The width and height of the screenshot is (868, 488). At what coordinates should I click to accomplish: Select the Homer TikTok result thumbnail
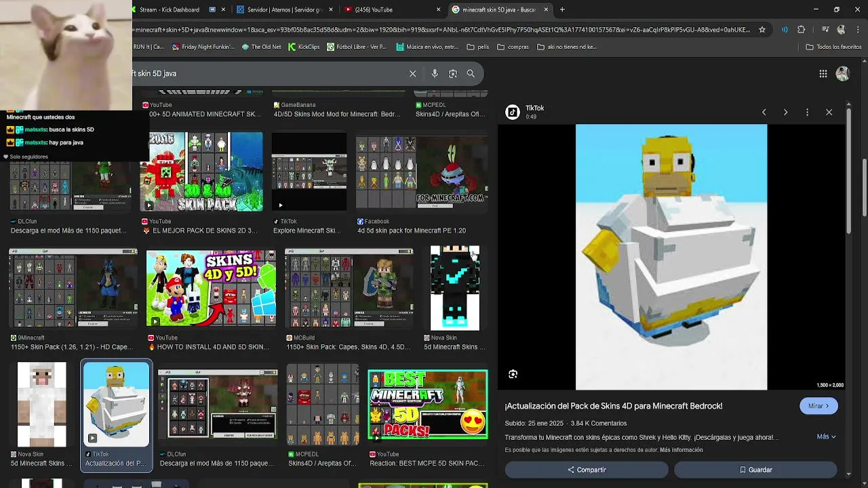(x=116, y=405)
